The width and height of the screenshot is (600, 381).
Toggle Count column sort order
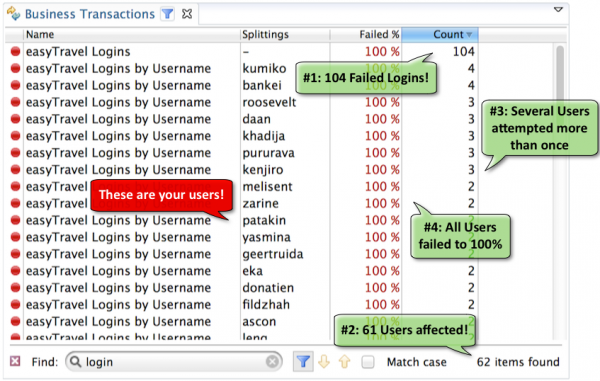440,34
